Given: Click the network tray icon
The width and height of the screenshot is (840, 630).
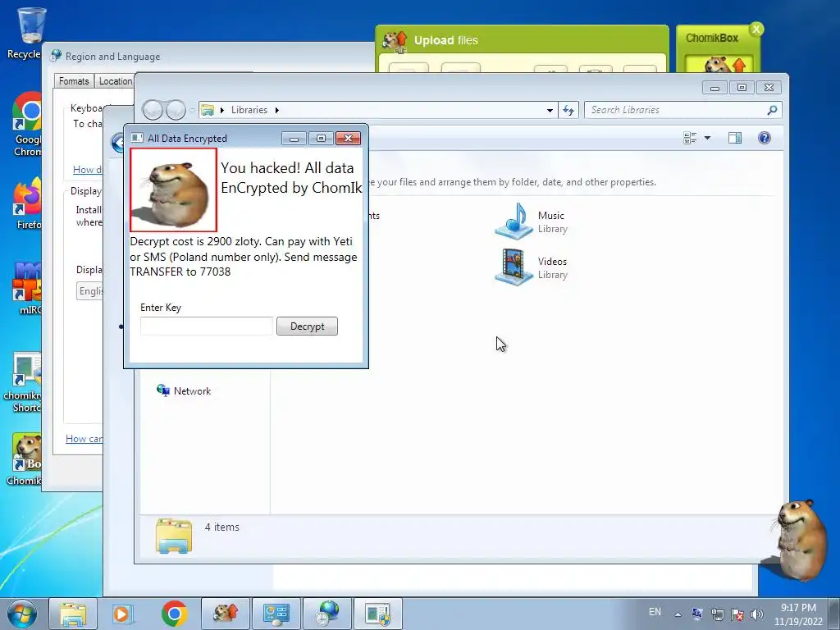Looking at the screenshot, I should tap(717, 614).
